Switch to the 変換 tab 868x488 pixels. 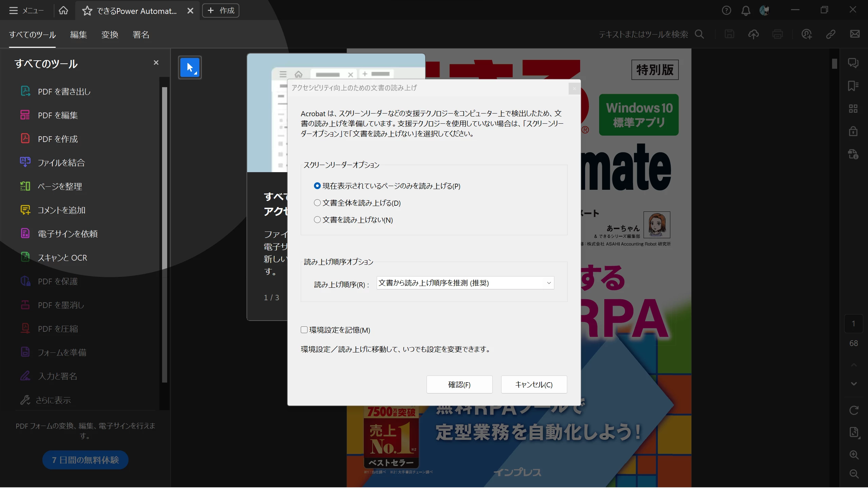tap(110, 35)
